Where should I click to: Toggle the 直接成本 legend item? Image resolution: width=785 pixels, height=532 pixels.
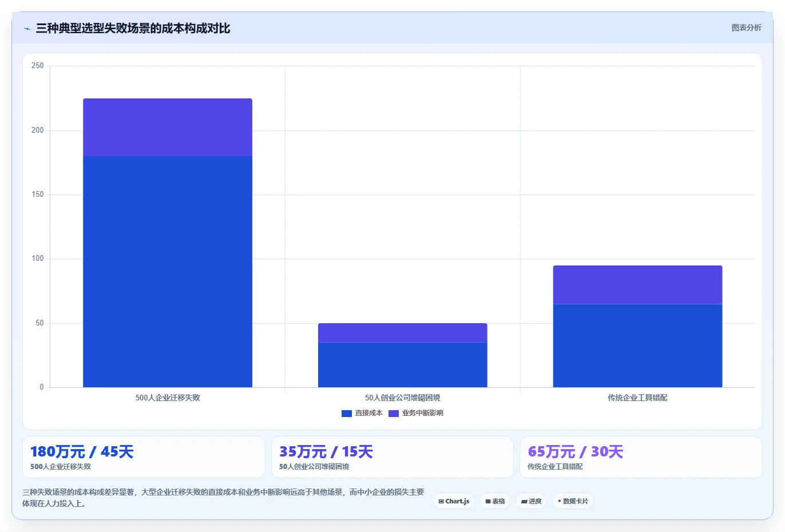point(362,413)
